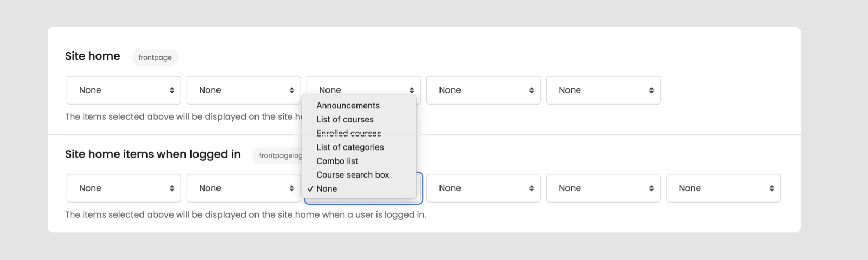The height and width of the screenshot is (260, 868).
Task: Choose Combo list from the open menu
Action: coord(337,161)
